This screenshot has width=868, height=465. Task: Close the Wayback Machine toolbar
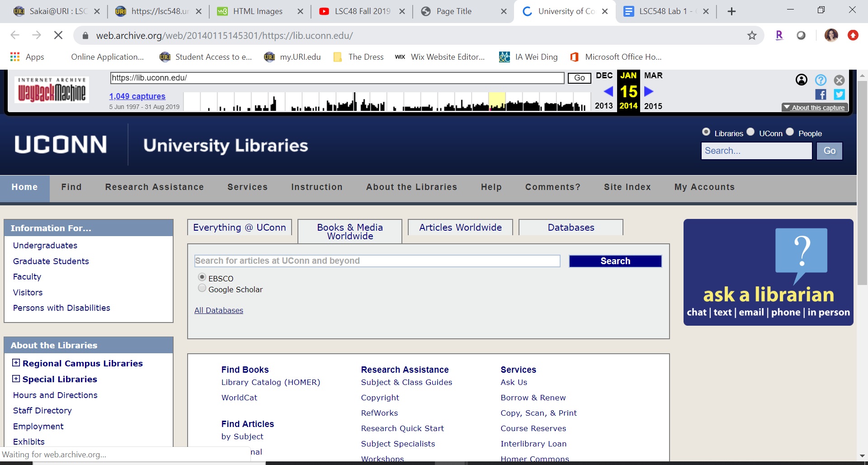click(839, 80)
